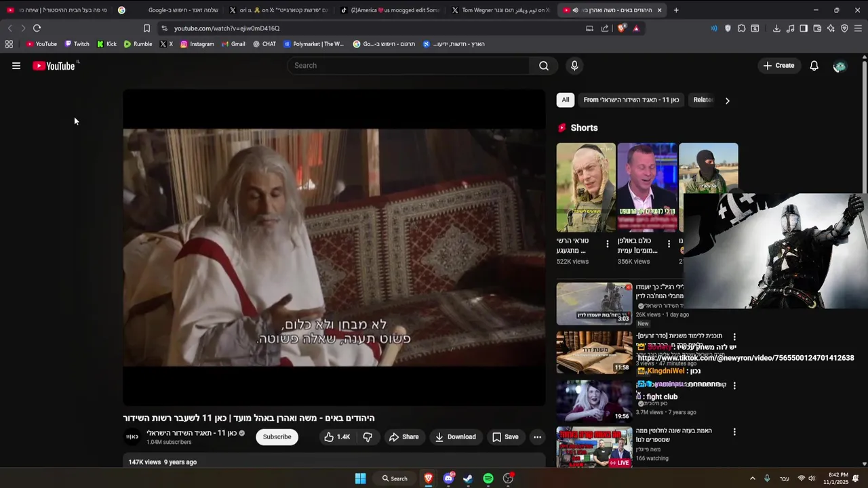Open Discord from the taskbar
The width and height of the screenshot is (868, 488).
[x=448, y=479]
